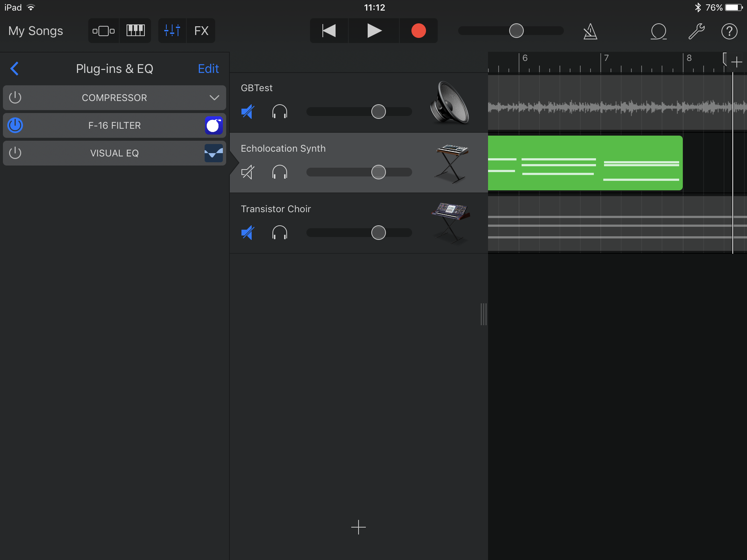The height and width of the screenshot is (560, 747).
Task: Tap the GBTest speaker instrument icon
Action: tap(450, 103)
